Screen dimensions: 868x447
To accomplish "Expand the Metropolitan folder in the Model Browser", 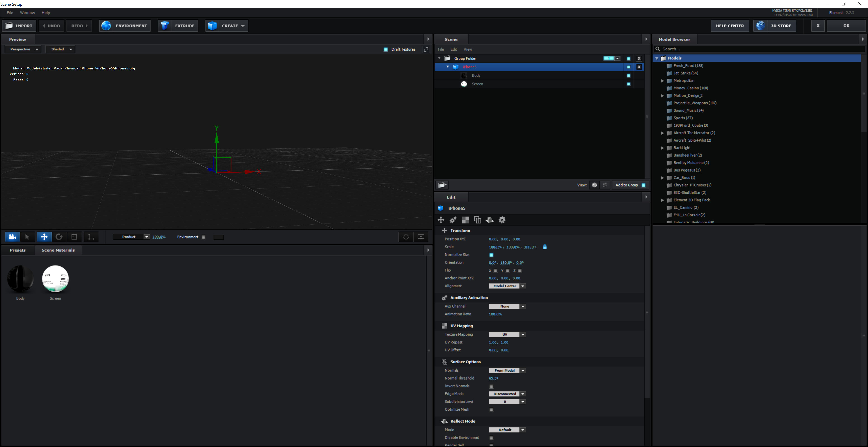I will (663, 81).
